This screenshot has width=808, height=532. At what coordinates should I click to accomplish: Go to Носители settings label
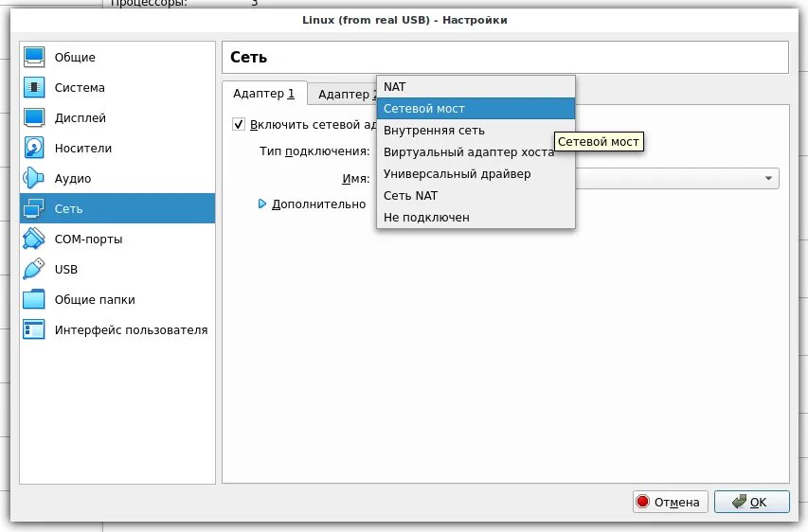[83, 149]
